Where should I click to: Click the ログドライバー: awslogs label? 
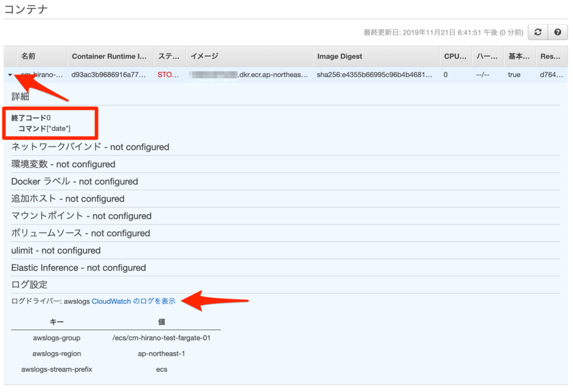(50, 301)
